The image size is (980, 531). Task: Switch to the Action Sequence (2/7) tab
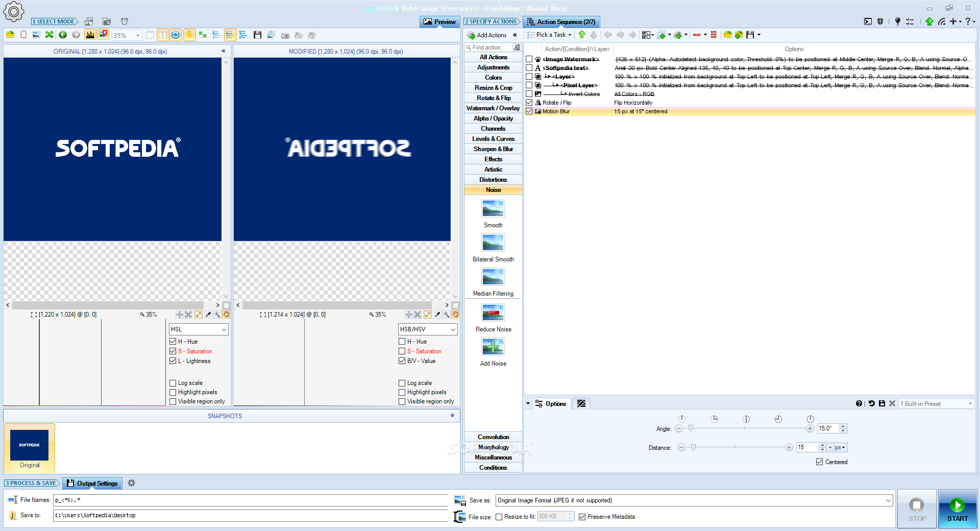point(561,21)
